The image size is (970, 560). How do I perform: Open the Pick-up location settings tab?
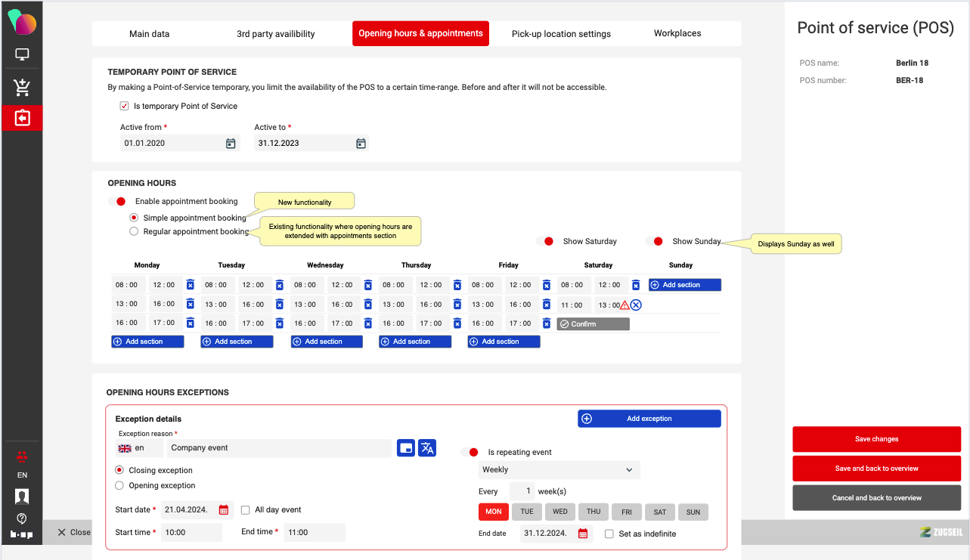[x=560, y=34]
